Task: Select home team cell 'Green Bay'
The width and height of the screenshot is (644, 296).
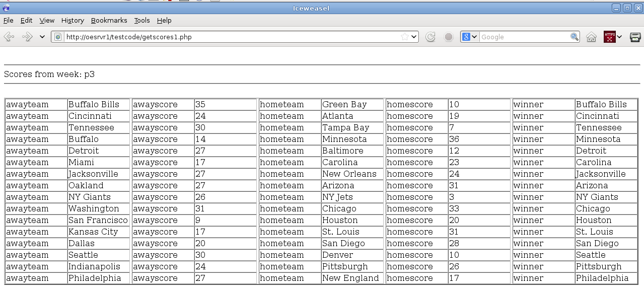Action: tap(352, 104)
